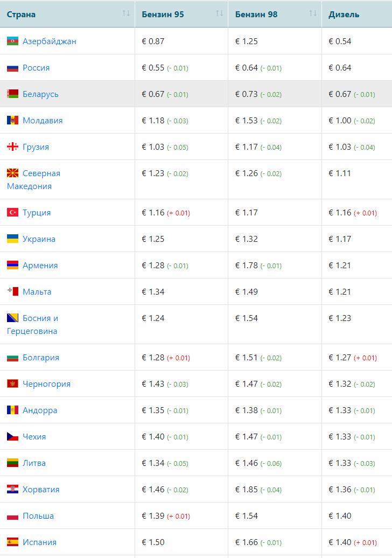Viewport: 392px width, 558px height.
Task: Click the Дизель column header
Action: (x=344, y=15)
